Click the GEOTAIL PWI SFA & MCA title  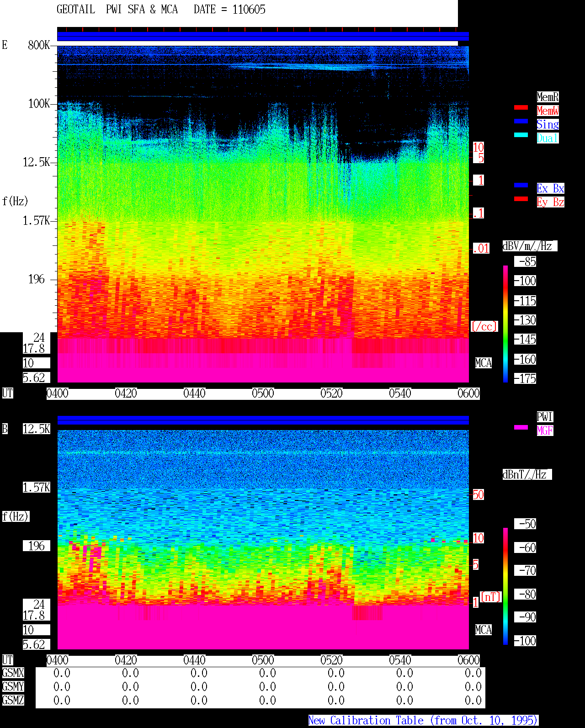(117, 10)
